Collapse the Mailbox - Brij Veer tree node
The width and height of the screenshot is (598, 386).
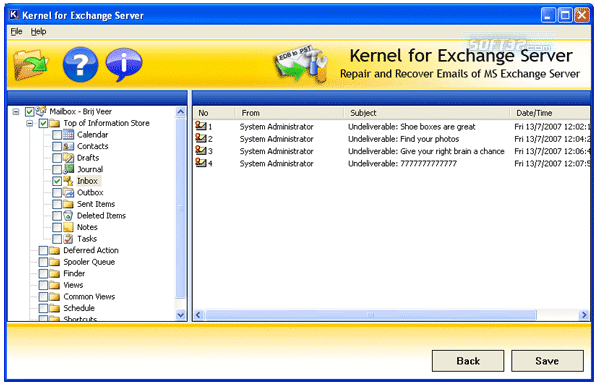coord(16,112)
